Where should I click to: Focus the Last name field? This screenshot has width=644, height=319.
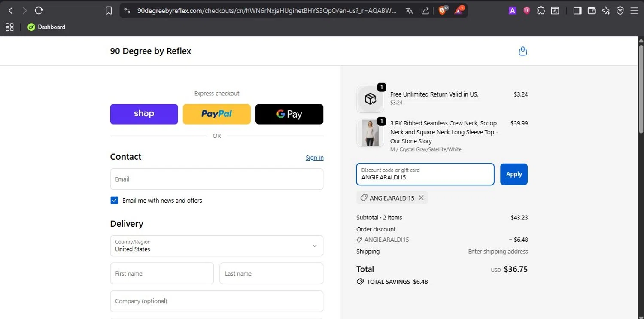click(271, 273)
